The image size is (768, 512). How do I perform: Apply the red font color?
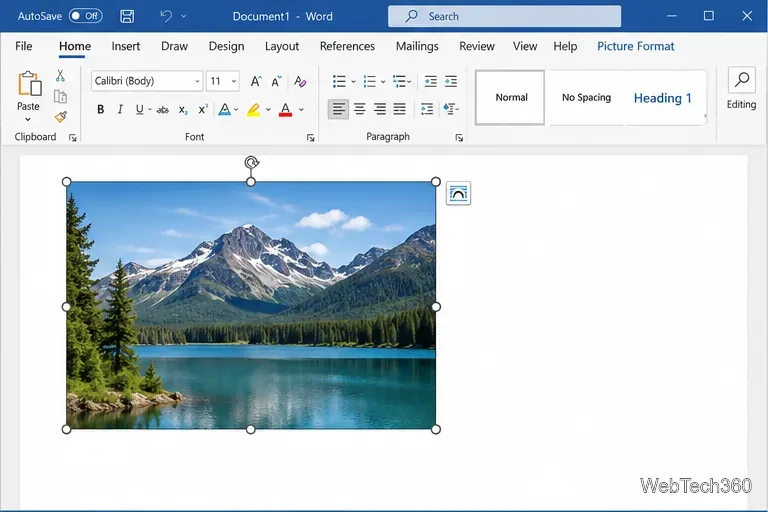pos(286,110)
